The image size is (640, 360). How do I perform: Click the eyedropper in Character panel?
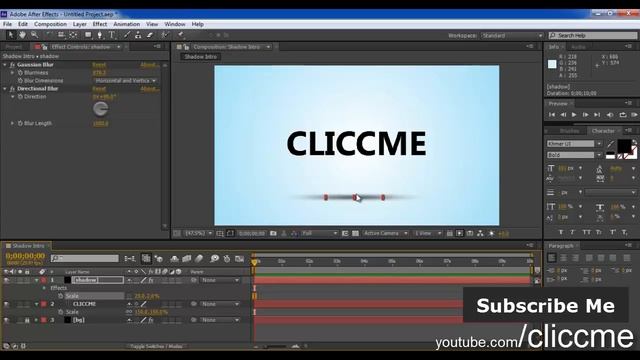tap(610, 144)
